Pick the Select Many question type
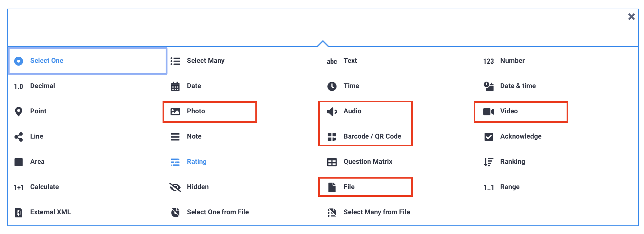This screenshot has width=644, height=234. click(206, 61)
